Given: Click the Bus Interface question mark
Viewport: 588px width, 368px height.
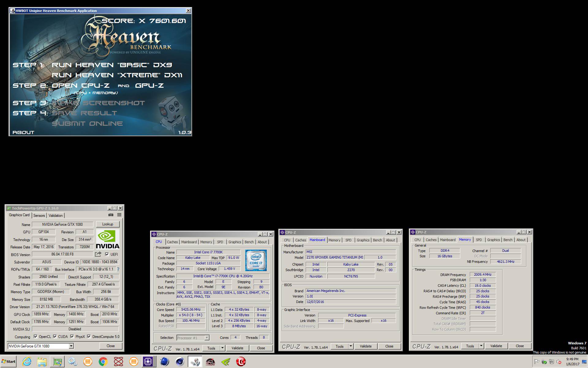Looking at the screenshot, I should 118,269.
